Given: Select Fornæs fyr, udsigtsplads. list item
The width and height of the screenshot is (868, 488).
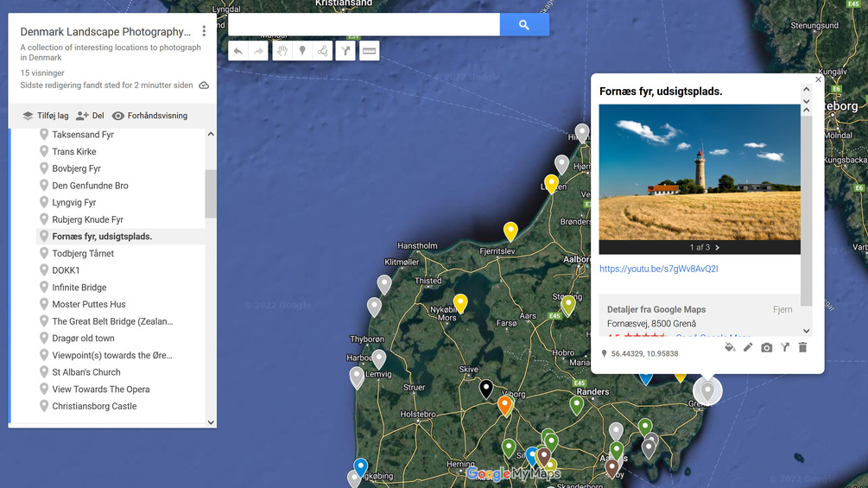Looking at the screenshot, I should tap(121, 237).
